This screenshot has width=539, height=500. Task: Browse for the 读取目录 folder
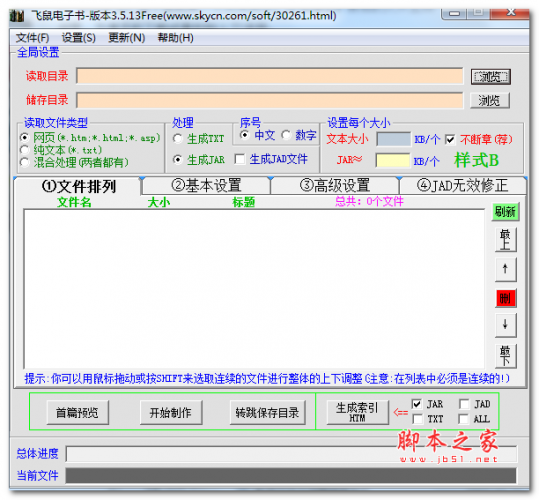[491, 77]
